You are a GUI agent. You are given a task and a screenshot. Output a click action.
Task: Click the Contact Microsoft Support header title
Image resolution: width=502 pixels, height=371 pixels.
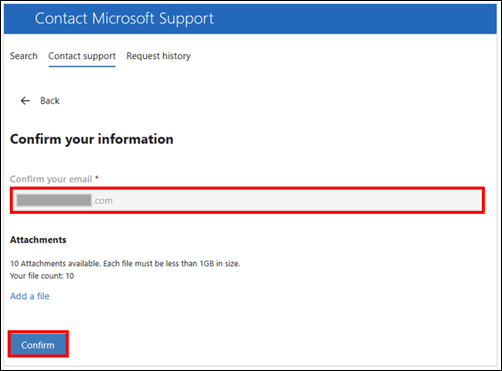click(x=124, y=18)
